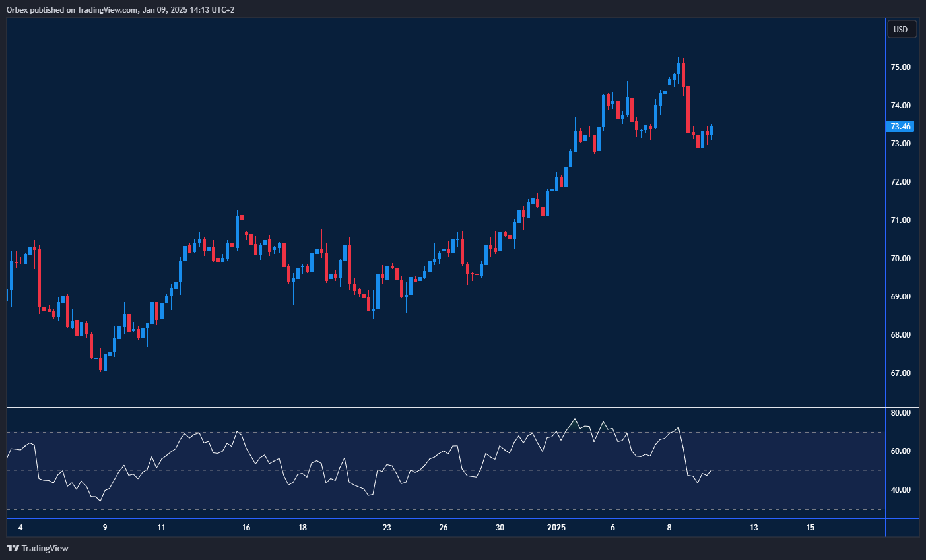The height and width of the screenshot is (560, 926).
Task: Click the large red candle after the peak
Action: tap(688, 109)
